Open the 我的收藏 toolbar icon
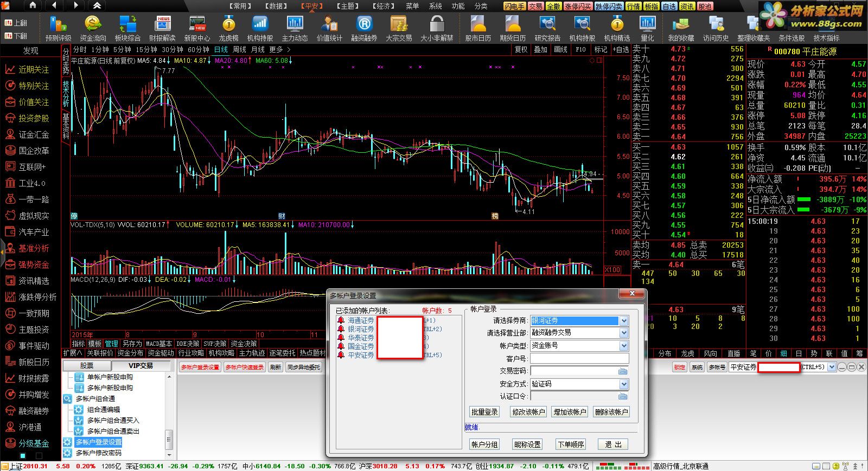This screenshot has height=471, width=868. point(681,28)
